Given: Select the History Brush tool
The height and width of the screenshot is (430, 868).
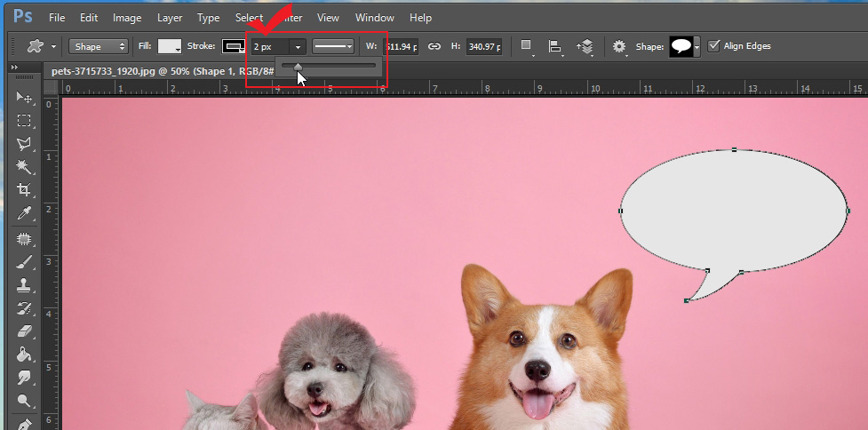Looking at the screenshot, I should coord(23,308).
